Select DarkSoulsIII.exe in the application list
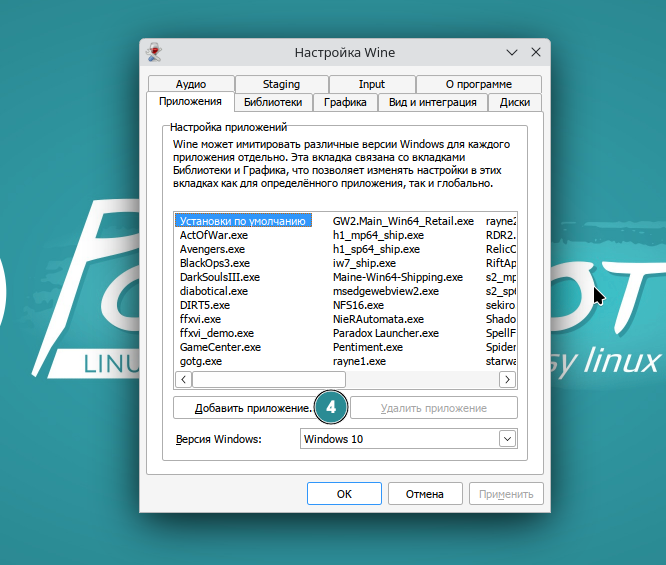Screen dimensions: 666x565 (x=220, y=277)
